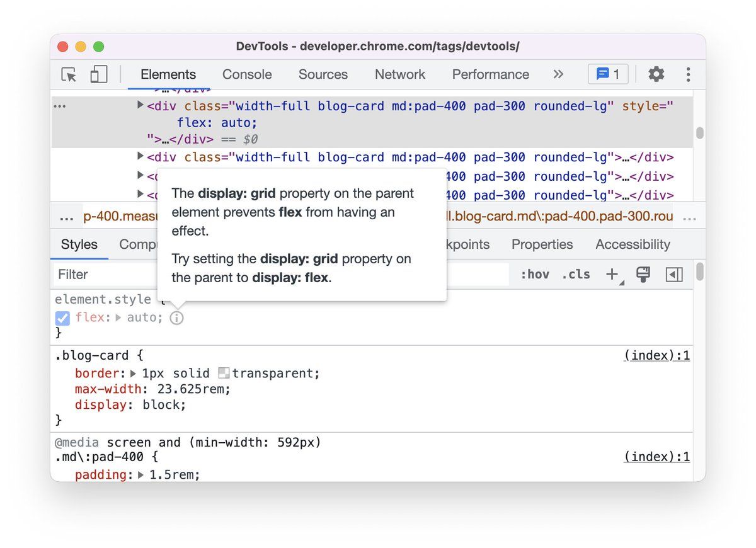Open the (index):1 source link for .blog-card
The image size is (756, 548).
(656, 355)
